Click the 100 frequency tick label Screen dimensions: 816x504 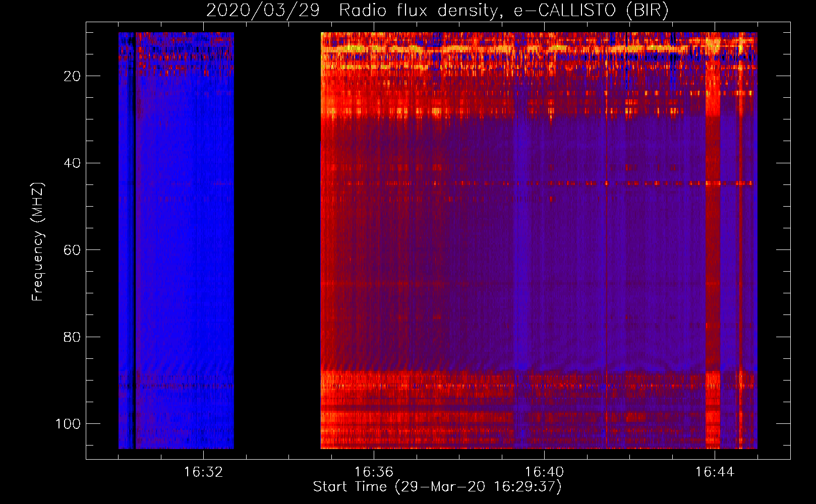(68, 423)
